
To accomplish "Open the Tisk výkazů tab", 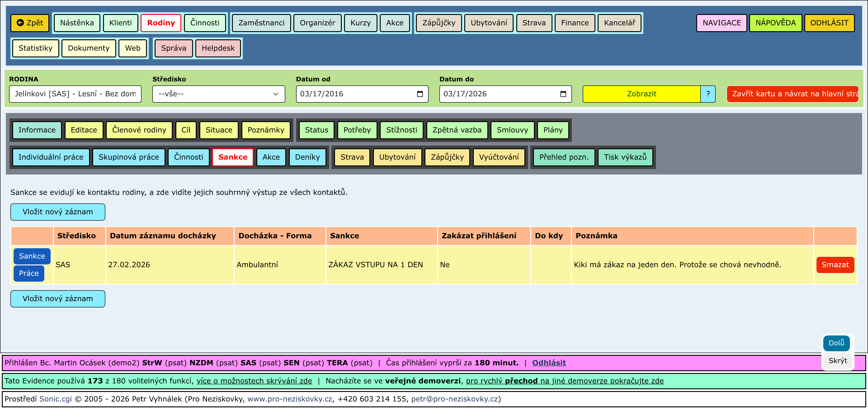I will tap(625, 157).
